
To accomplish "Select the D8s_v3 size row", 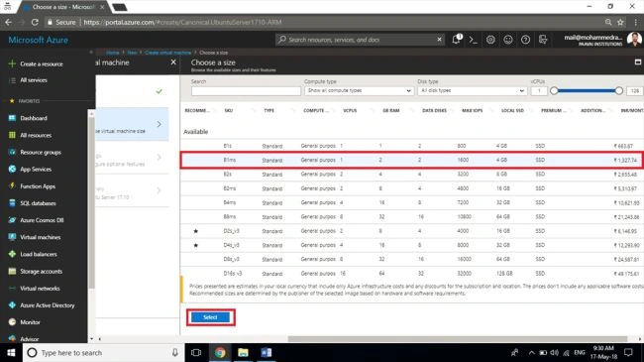I will point(412,260).
